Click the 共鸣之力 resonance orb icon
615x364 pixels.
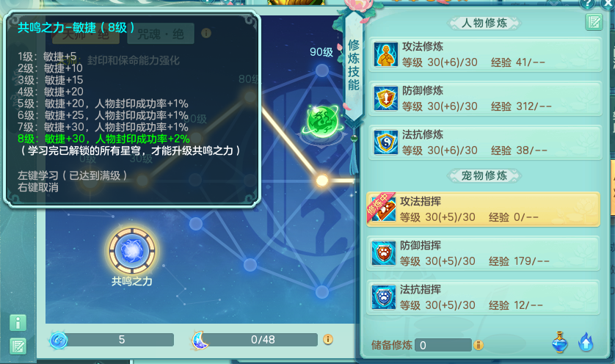pos(132,251)
